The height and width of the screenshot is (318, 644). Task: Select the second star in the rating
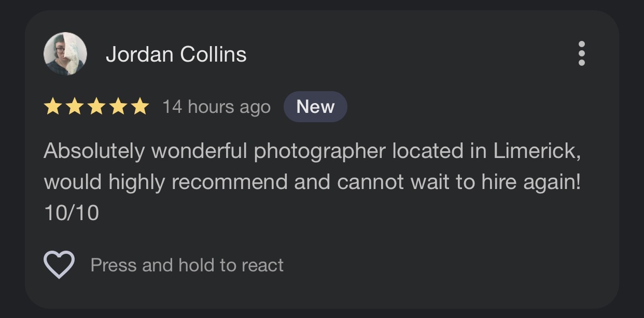(x=75, y=107)
